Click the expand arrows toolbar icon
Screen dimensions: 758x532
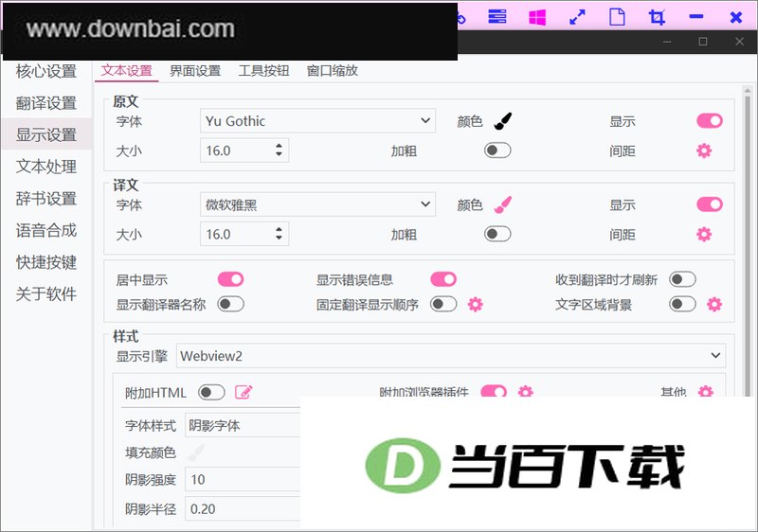(577, 17)
